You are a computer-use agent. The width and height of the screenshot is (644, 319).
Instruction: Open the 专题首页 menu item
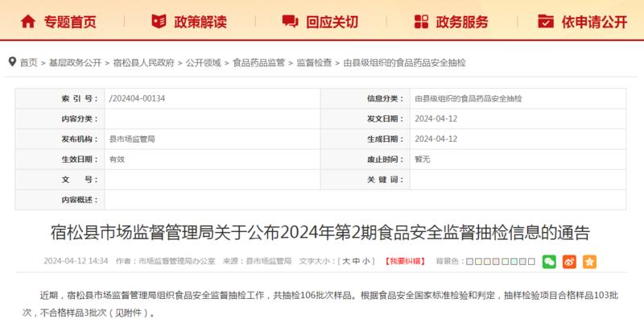pos(70,22)
